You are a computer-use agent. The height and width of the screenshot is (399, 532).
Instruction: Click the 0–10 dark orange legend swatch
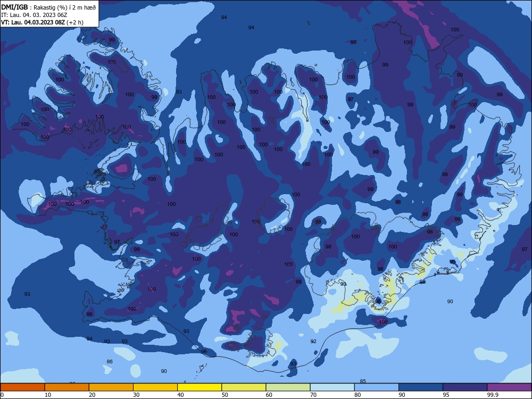tap(22, 387)
